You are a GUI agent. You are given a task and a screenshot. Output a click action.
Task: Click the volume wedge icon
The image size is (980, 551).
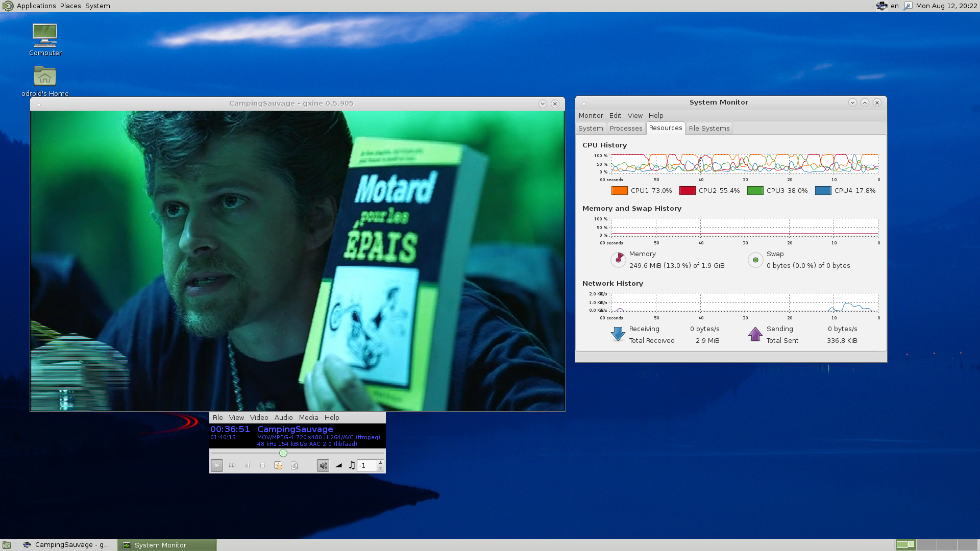pyautogui.click(x=338, y=465)
